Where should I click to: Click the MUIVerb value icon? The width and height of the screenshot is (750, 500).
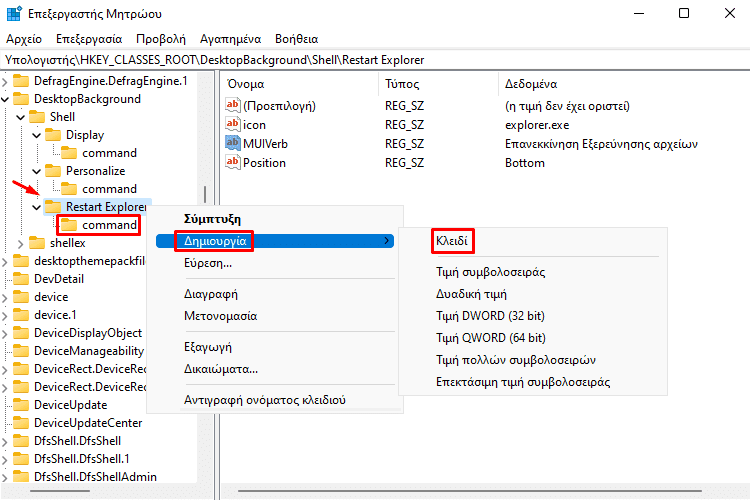coord(234,143)
